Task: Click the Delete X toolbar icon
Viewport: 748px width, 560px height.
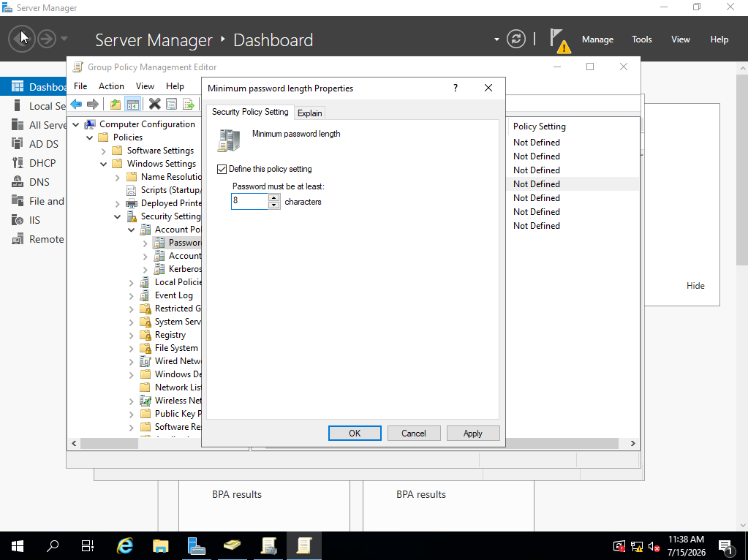Action: tap(154, 104)
